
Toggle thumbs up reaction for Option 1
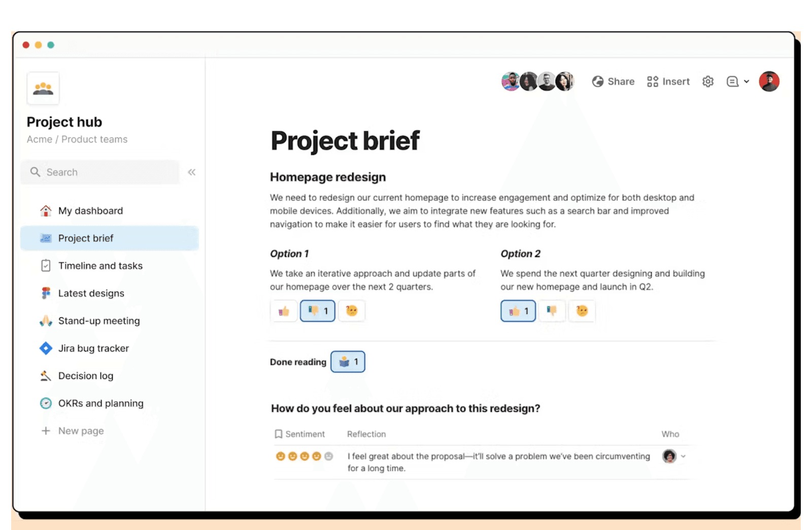point(284,311)
